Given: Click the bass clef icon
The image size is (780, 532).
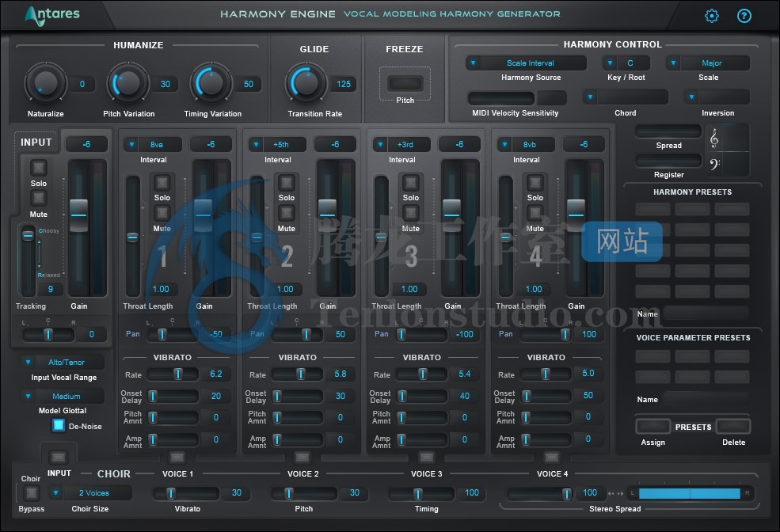Looking at the screenshot, I should 715,164.
